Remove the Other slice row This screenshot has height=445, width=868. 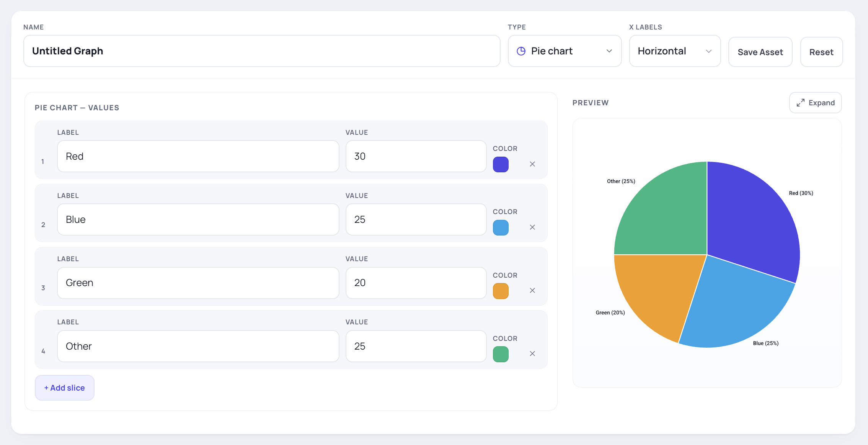point(532,353)
